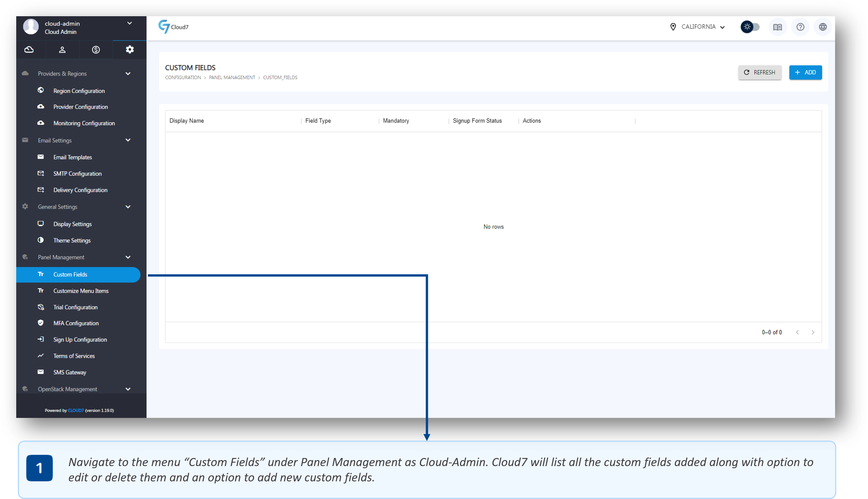
Task: Open the documentation book icon
Action: [x=777, y=27]
